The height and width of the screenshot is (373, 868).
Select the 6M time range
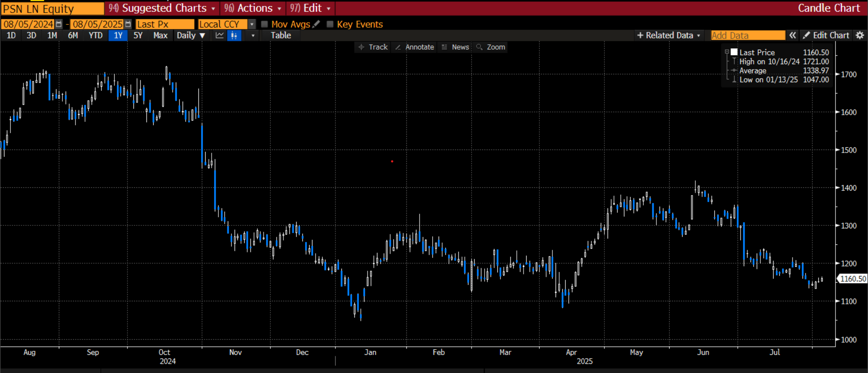click(73, 35)
